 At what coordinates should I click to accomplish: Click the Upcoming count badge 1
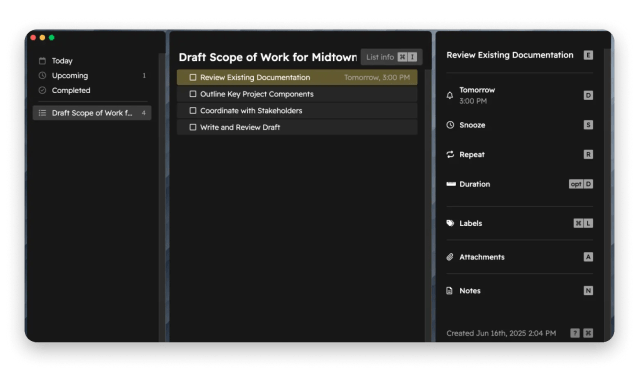144,75
